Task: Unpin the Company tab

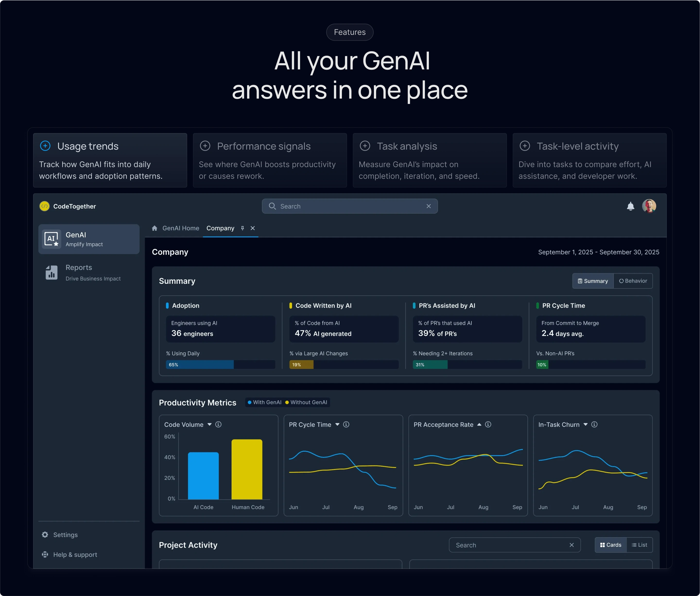Action: [242, 228]
